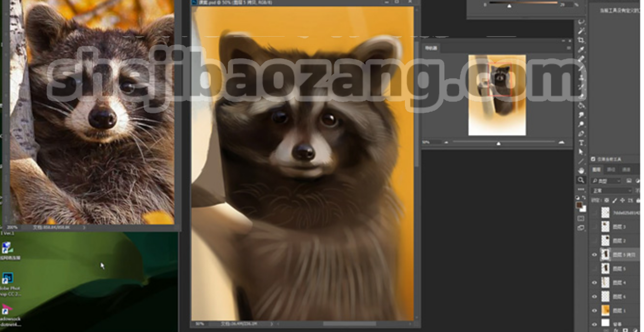
Task: Select the Smudge tool
Action: 581,114
